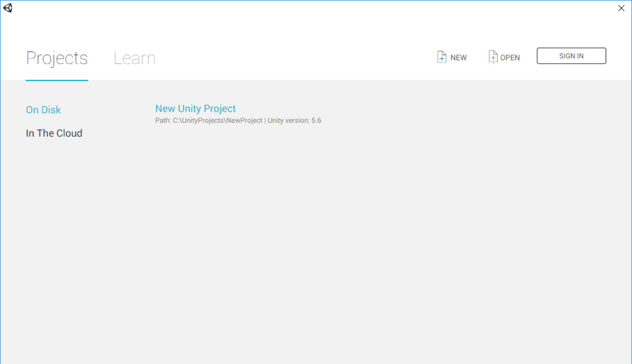Click the SIGN IN button
The height and width of the screenshot is (364, 632).
tap(571, 56)
